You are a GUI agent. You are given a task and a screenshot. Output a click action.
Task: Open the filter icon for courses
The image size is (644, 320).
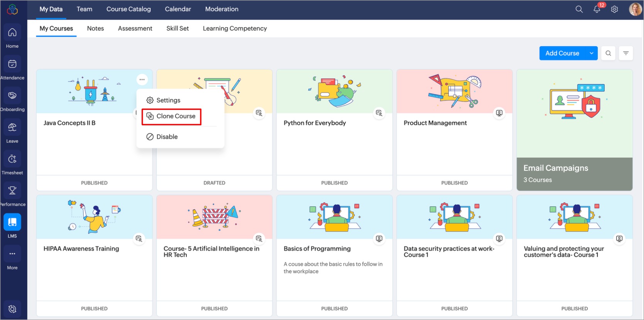click(626, 53)
